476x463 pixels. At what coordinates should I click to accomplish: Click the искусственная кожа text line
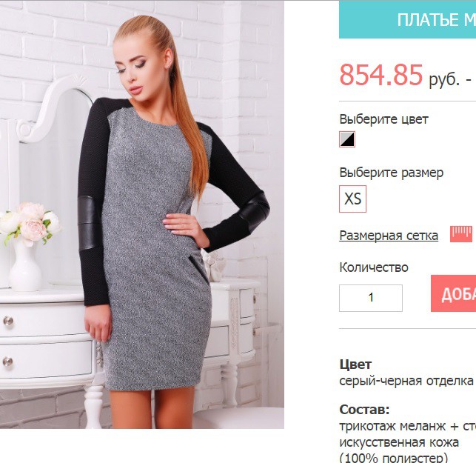pyautogui.click(x=399, y=442)
